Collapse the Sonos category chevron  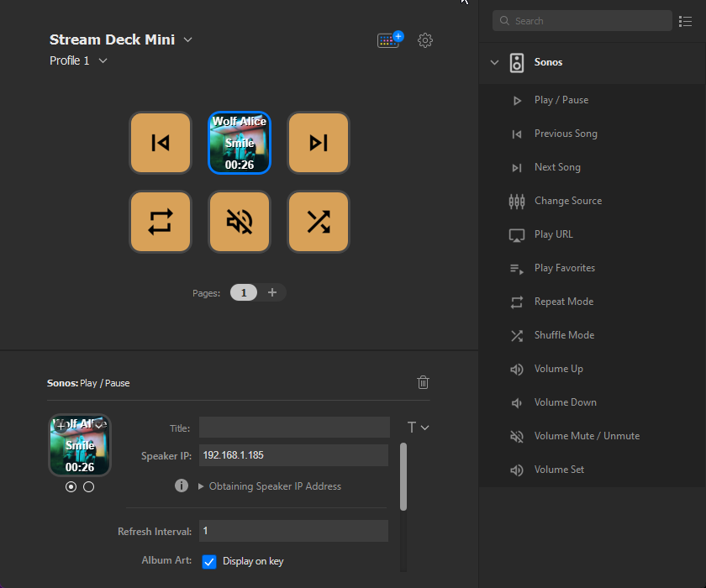click(494, 62)
